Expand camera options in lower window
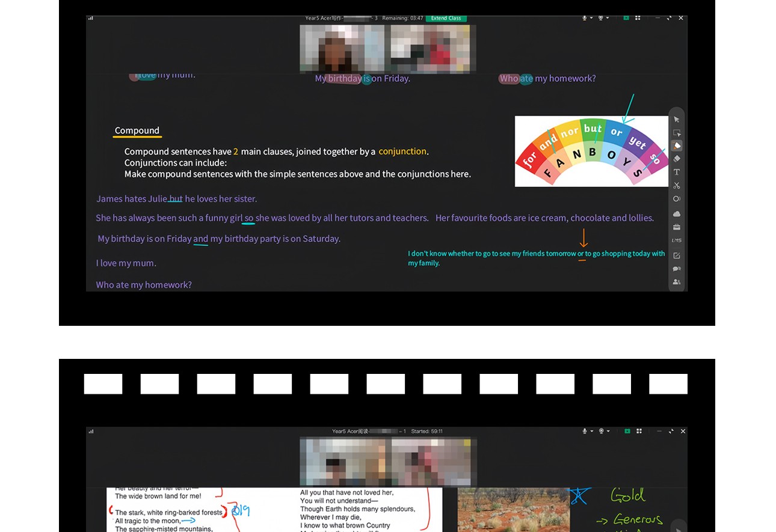 [x=608, y=431]
